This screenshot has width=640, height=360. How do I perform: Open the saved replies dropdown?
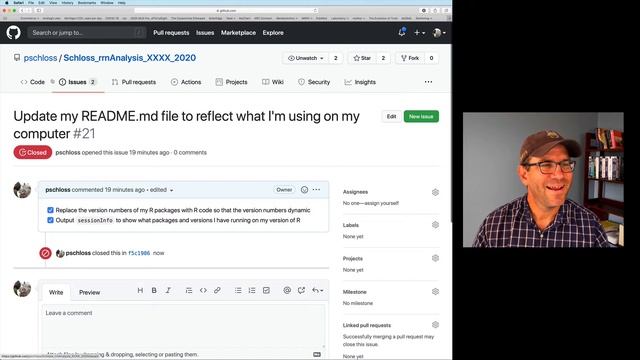pos(318,290)
